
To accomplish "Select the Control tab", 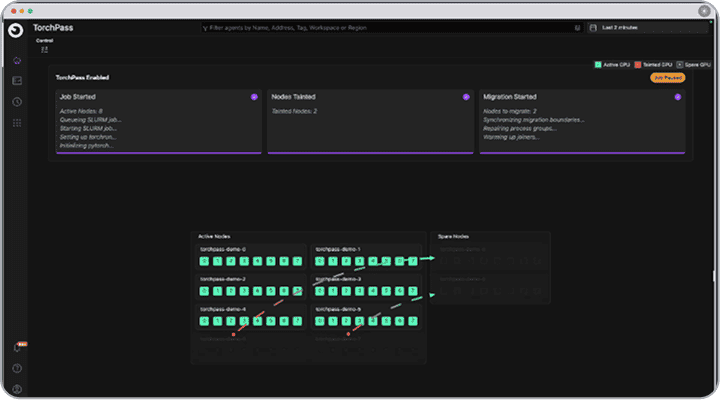I will pyautogui.click(x=45, y=40).
